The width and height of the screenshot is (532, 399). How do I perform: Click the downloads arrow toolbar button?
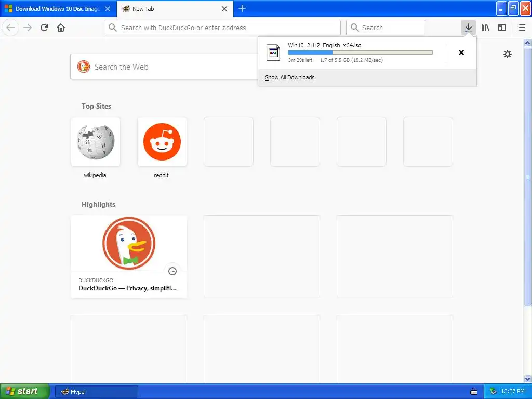(468, 28)
